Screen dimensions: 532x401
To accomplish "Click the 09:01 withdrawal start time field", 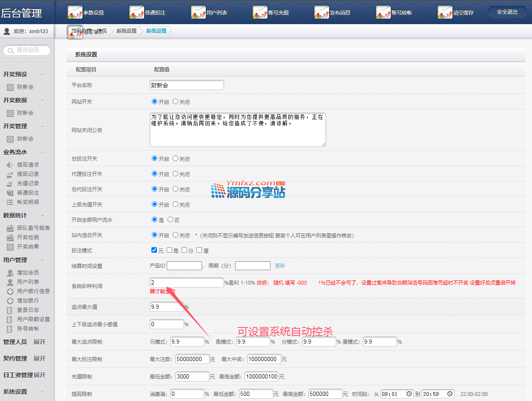I will (x=396, y=394).
